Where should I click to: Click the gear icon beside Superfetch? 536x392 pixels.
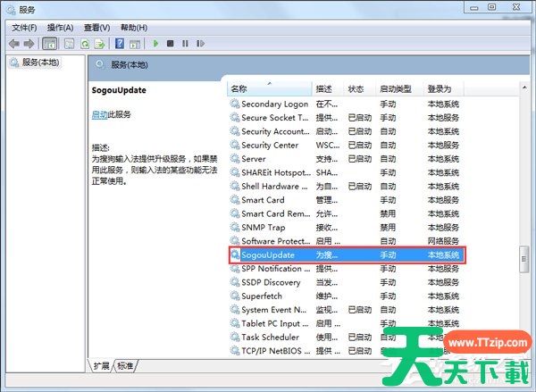235,296
